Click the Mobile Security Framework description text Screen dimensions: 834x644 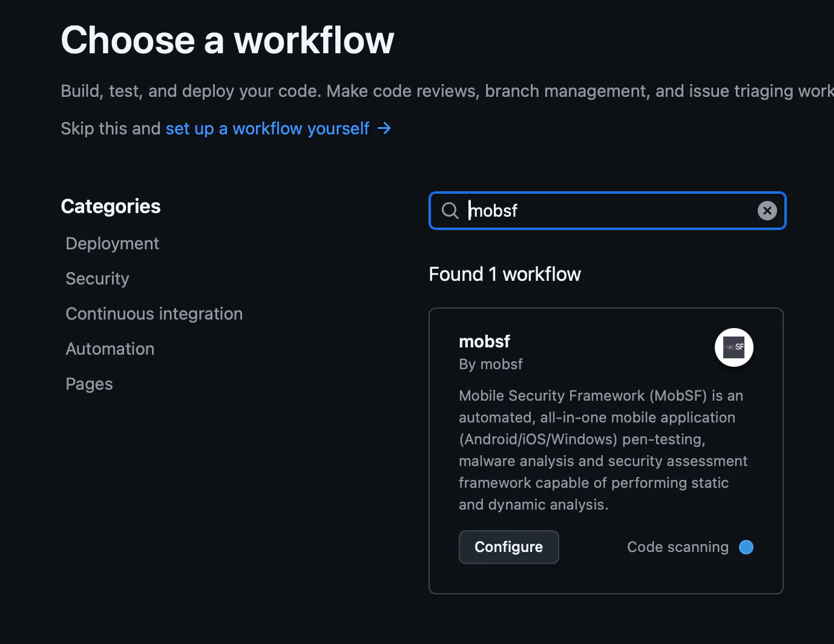pos(602,450)
